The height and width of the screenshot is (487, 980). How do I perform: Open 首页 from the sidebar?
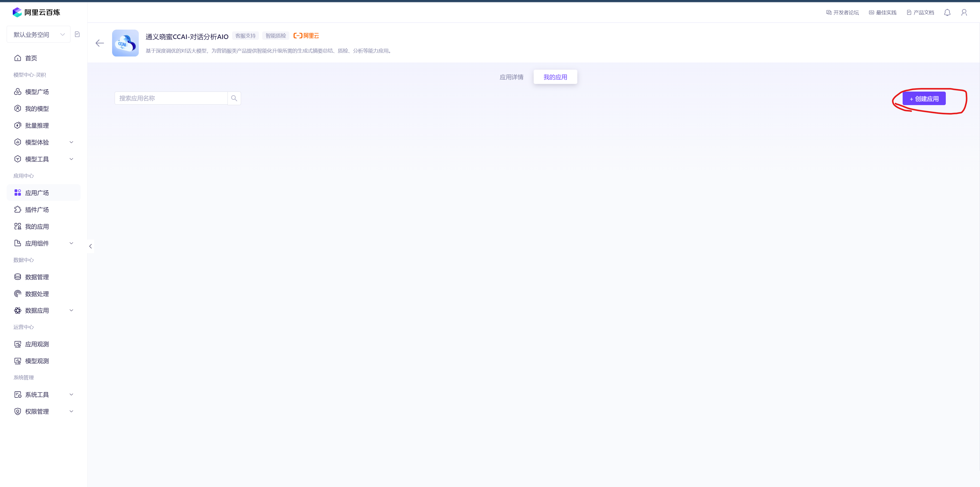click(x=31, y=58)
